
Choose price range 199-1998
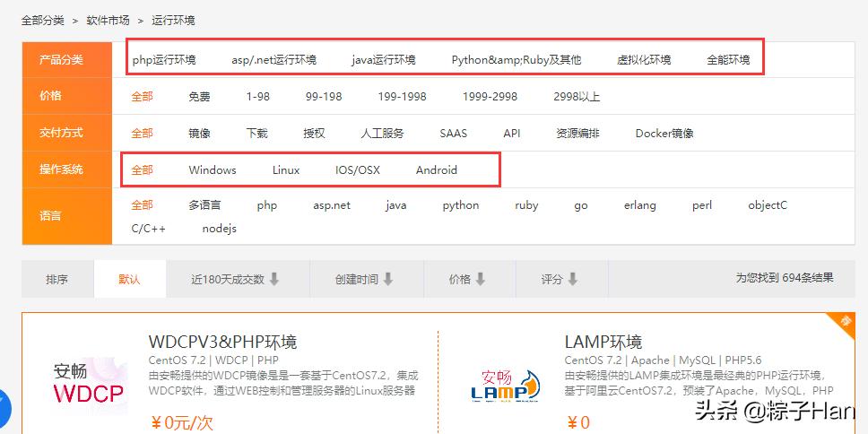pos(402,96)
